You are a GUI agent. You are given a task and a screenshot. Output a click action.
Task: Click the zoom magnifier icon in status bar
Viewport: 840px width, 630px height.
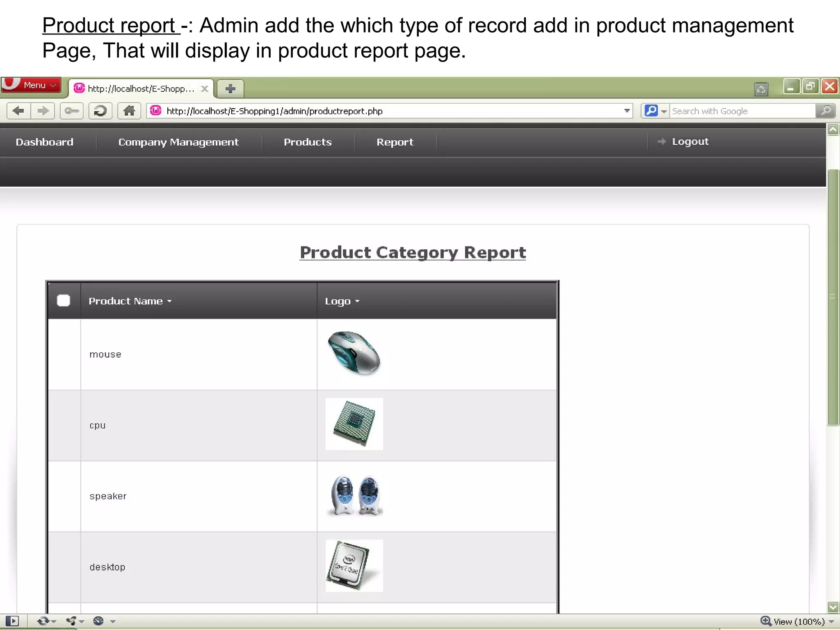click(x=766, y=621)
